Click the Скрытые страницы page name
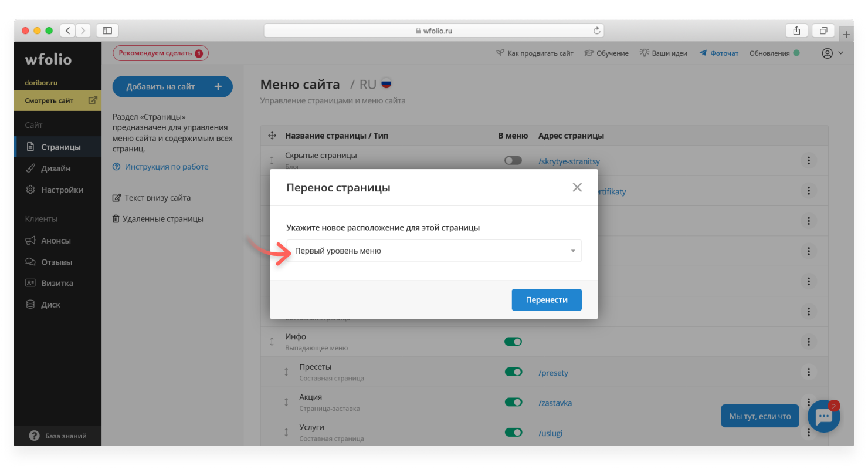This screenshot has height=469, width=868. point(321,156)
